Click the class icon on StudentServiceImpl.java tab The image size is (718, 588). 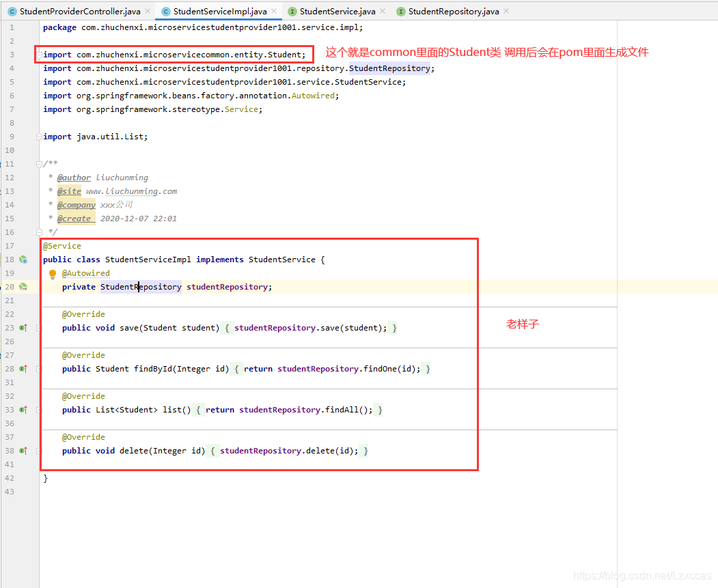(x=166, y=12)
